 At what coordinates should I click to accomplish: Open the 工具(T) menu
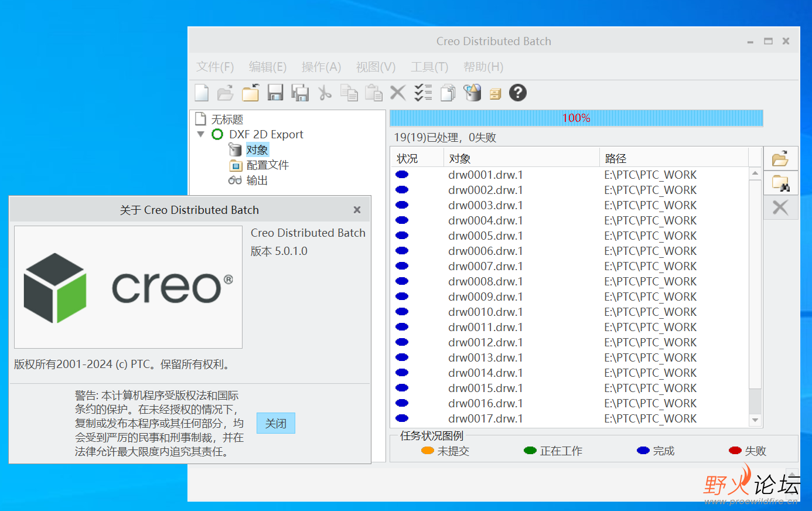point(429,67)
